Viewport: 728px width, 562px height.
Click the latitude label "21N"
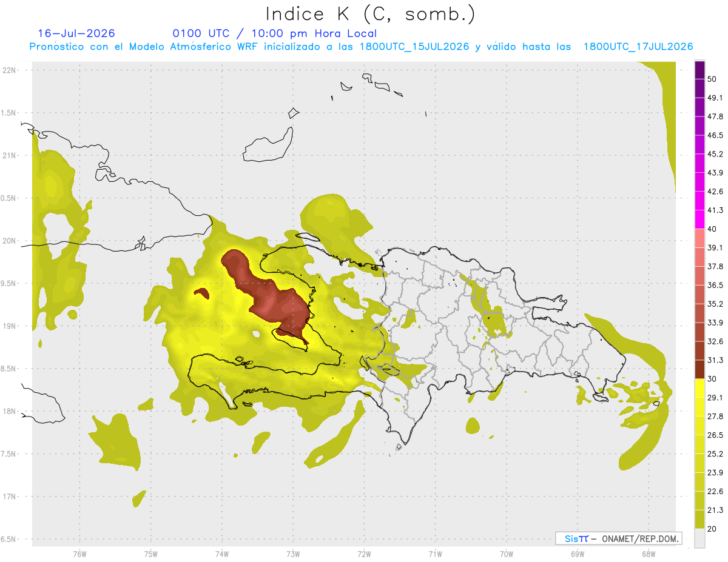coord(9,156)
